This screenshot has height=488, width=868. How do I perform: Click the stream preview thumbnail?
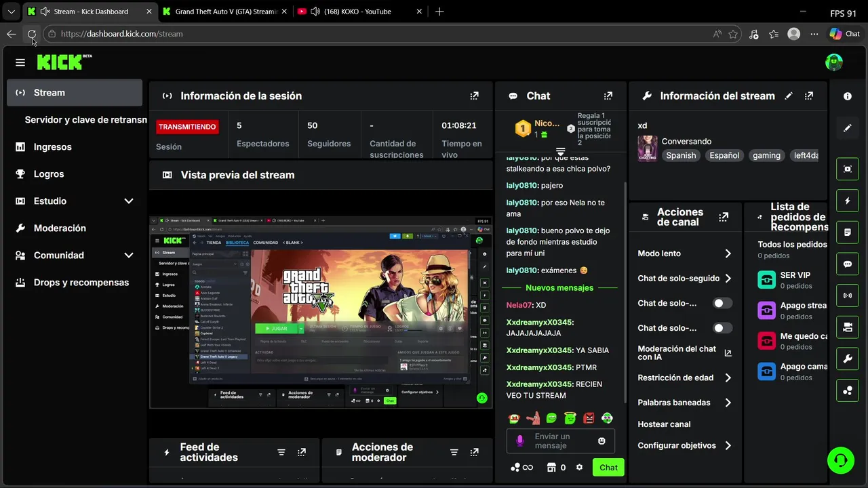321,312
